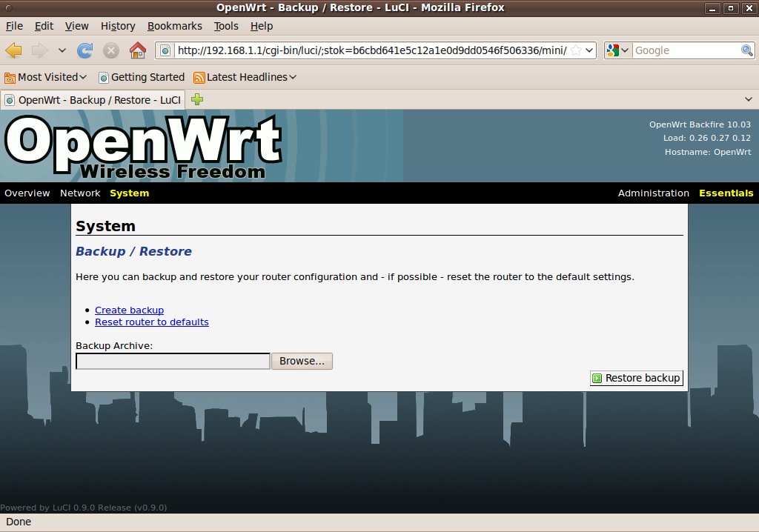Open the Bookmarks menu

click(174, 26)
